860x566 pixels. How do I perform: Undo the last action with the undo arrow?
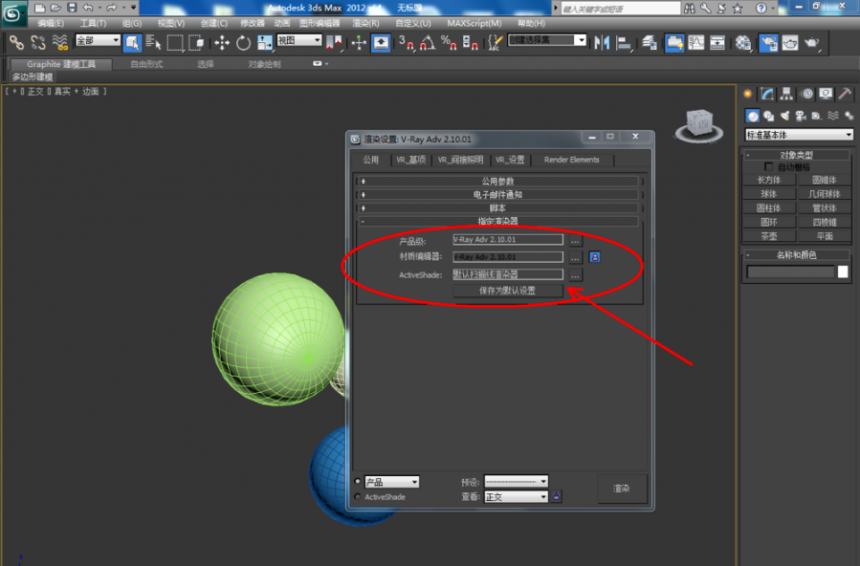tap(88, 8)
